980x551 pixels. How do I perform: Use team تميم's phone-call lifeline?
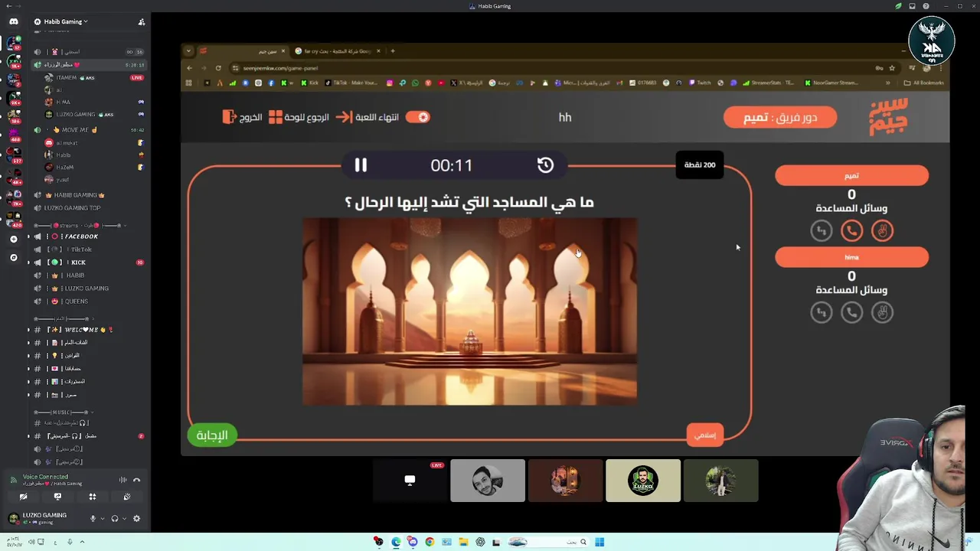pyautogui.click(x=851, y=230)
